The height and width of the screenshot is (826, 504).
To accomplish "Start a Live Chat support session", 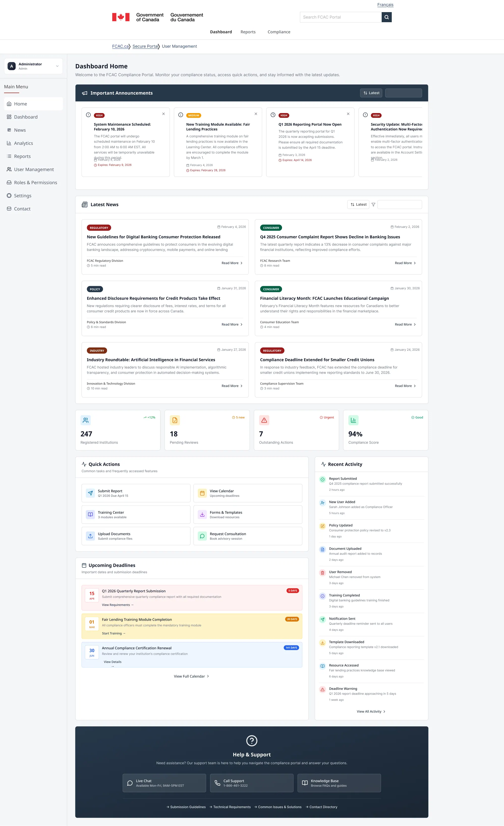I will tap(164, 783).
